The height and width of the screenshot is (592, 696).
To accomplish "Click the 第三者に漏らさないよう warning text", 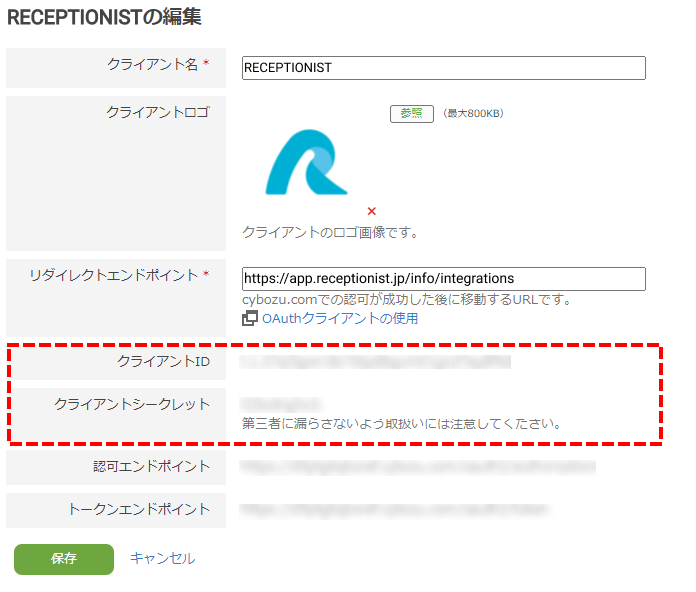I will pyautogui.click(x=401, y=423).
